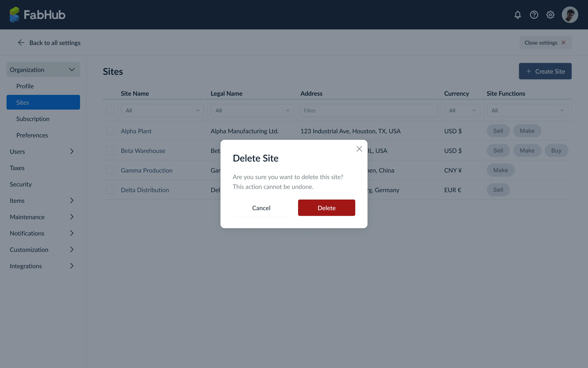
Task: Click the Buy tag in Beta Warehouse row
Action: (x=556, y=150)
